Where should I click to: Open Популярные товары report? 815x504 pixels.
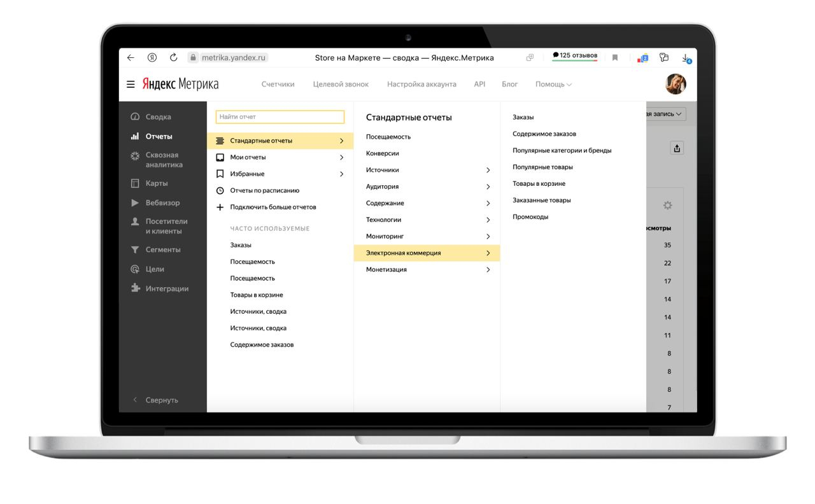tap(542, 167)
